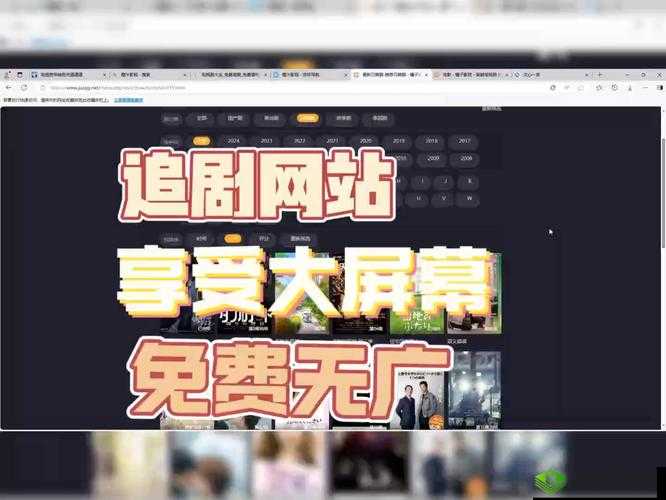Image resolution: width=666 pixels, height=500 pixels.
Task: Choose the 国产剧 category chip
Action: click(x=235, y=118)
